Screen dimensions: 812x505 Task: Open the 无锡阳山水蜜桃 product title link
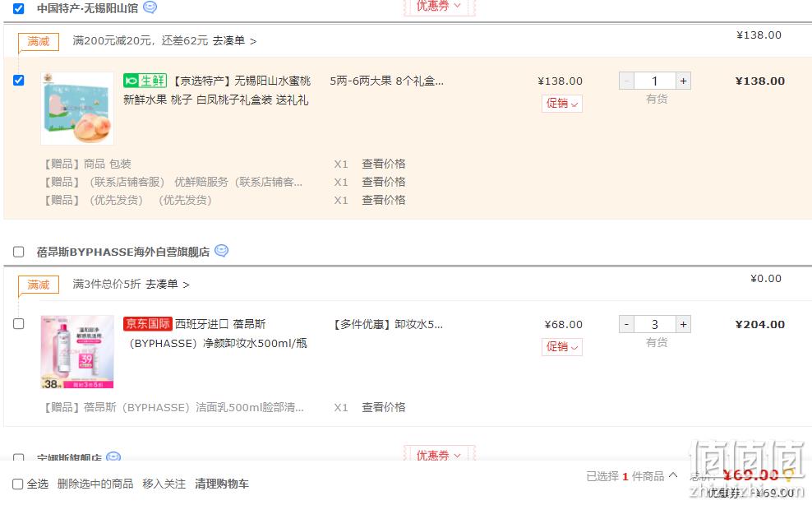(216, 90)
